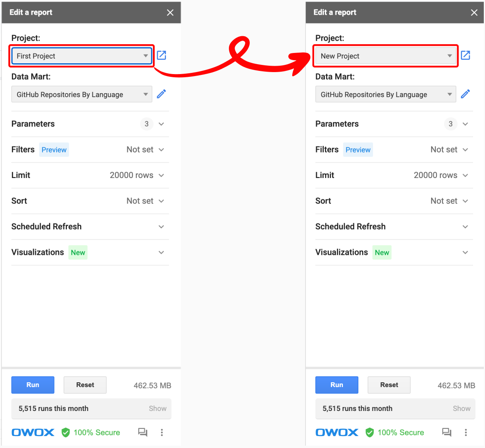The height and width of the screenshot is (448, 485).
Task: Open chat feedback icon in left panel footer
Action: pyautogui.click(x=143, y=432)
